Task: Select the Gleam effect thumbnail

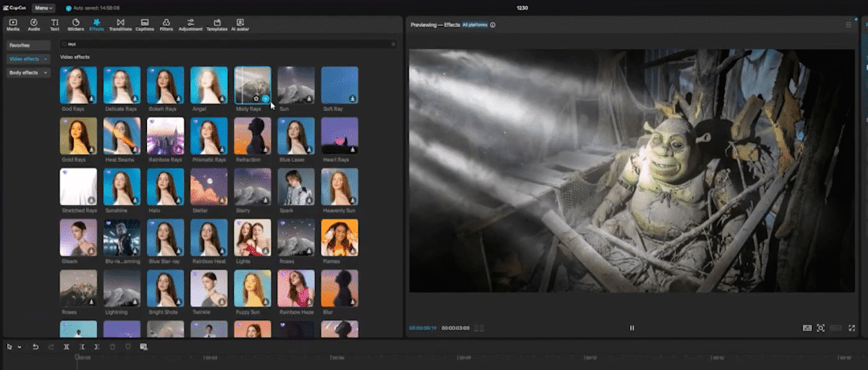Action: [78, 237]
